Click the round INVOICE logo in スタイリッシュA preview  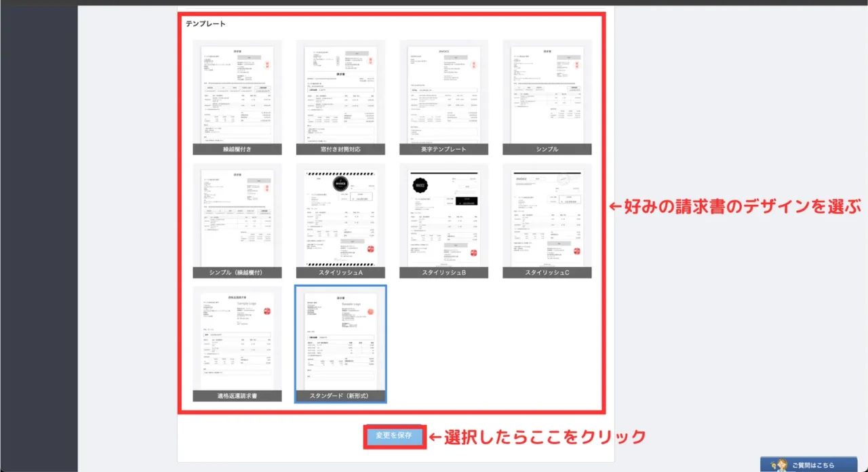[x=340, y=184]
